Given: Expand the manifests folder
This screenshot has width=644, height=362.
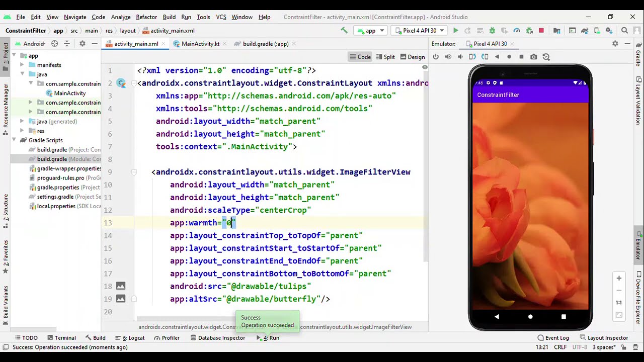Looking at the screenshot, I should (23, 65).
